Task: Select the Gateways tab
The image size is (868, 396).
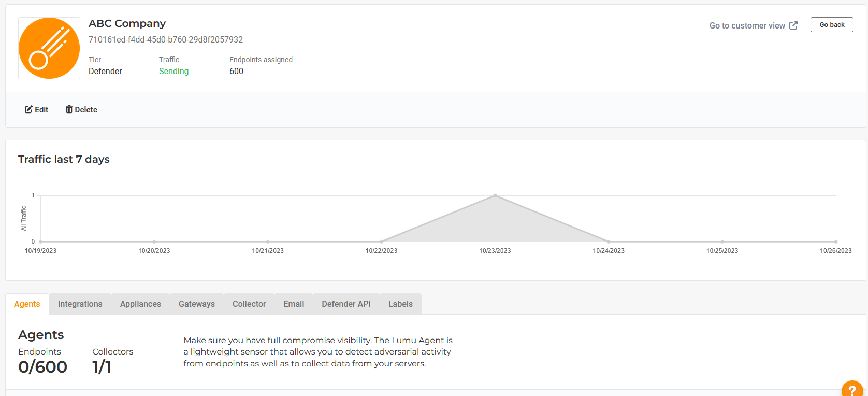Action: 196,304
